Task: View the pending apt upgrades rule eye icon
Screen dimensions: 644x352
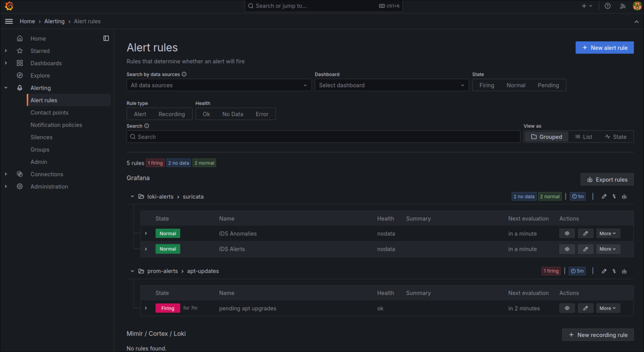Action: (567, 308)
